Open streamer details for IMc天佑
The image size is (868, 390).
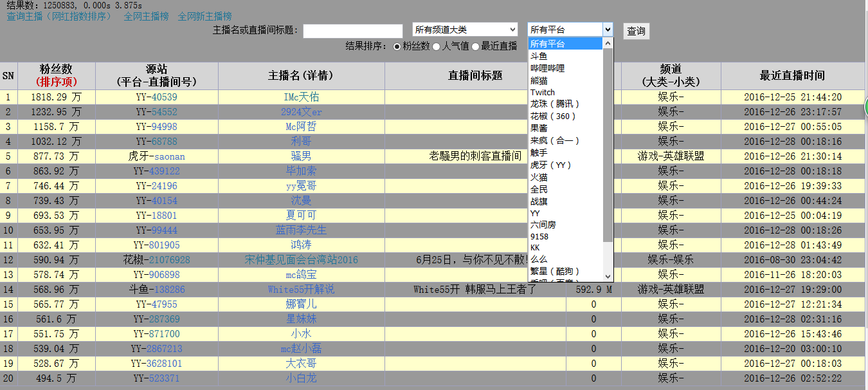pyautogui.click(x=301, y=97)
